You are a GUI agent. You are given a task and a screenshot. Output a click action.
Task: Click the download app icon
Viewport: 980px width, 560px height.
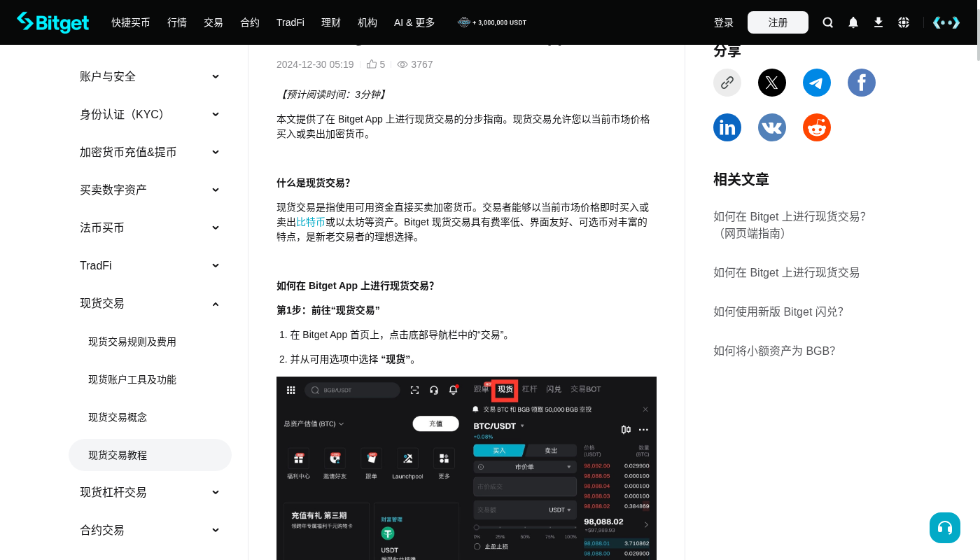click(878, 22)
